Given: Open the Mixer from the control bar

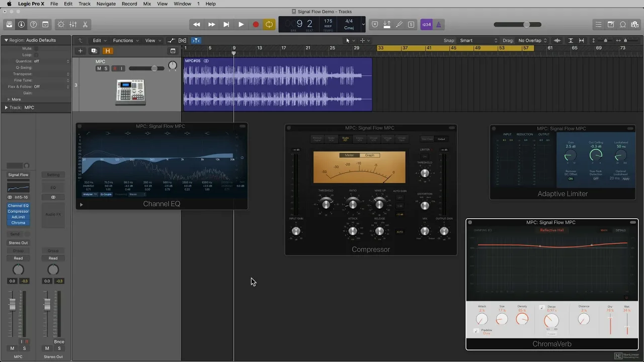Looking at the screenshot, I should click(x=73, y=25).
